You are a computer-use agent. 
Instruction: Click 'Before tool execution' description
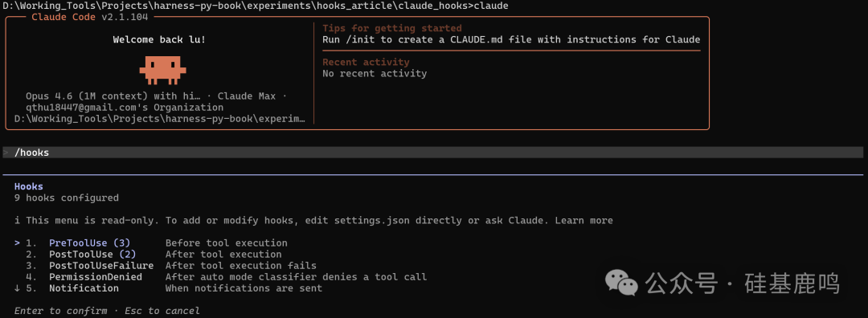pos(227,243)
